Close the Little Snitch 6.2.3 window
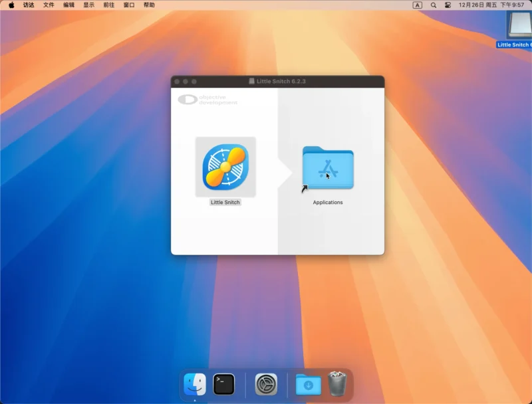This screenshot has width=532, height=404. point(177,81)
